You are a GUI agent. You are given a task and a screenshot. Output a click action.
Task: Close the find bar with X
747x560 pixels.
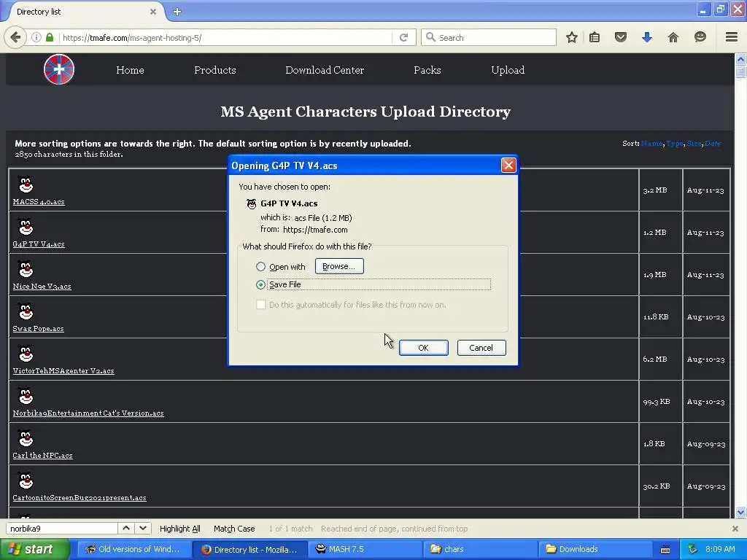point(735,529)
